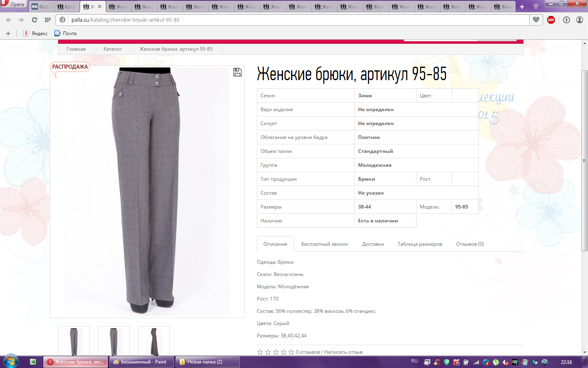Open a new tab with plus button
Viewport: 588px width, 368px height.
tap(522, 7)
